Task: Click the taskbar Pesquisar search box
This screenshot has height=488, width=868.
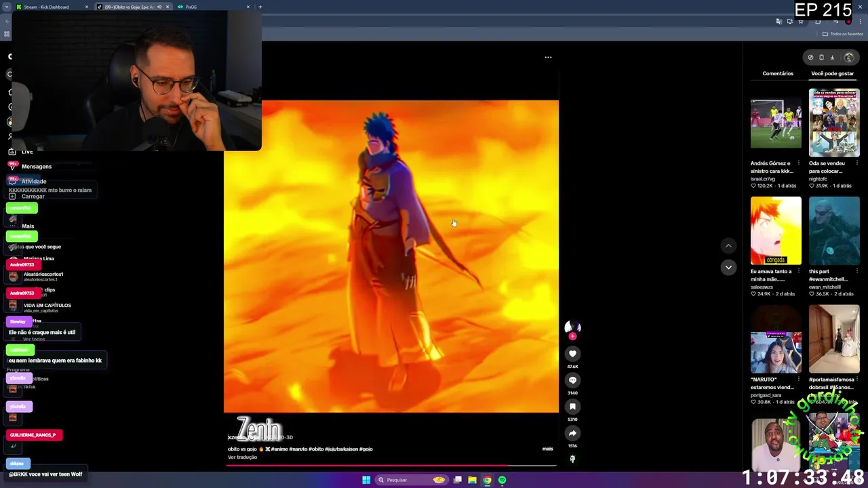Action: click(412, 480)
